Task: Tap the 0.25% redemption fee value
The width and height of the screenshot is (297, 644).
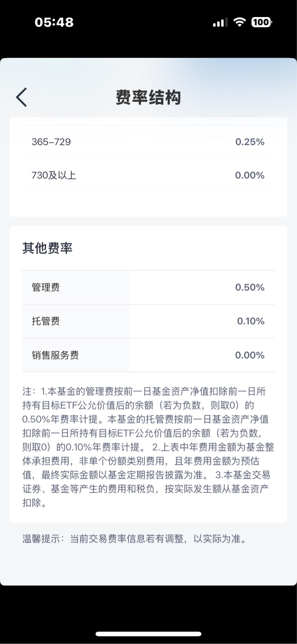Action: 250,142
